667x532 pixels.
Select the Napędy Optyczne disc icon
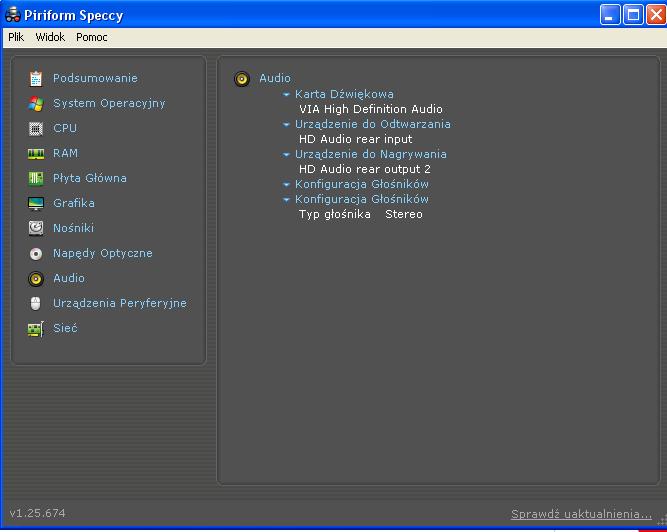tap(36, 253)
